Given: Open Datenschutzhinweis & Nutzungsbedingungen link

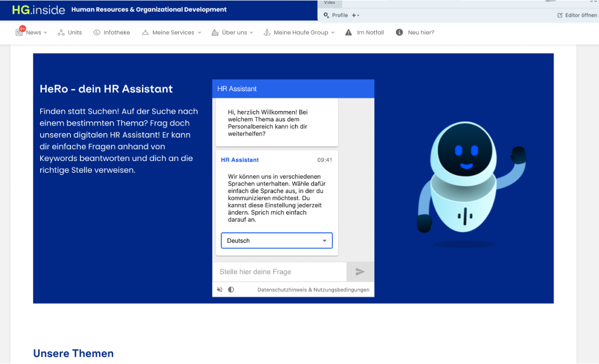Looking at the screenshot, I should click(x=313, y=290).
